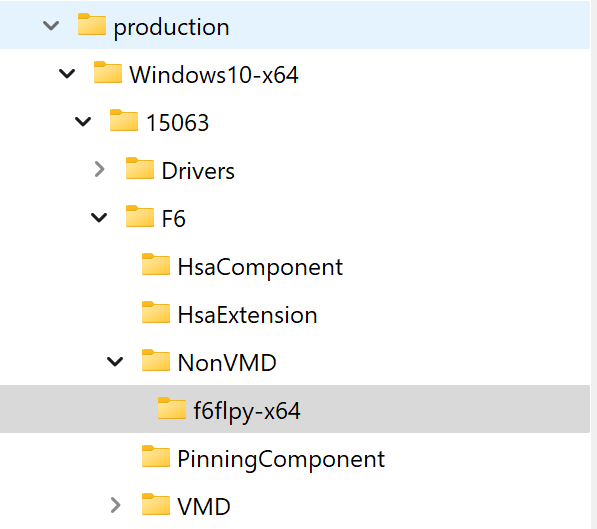Click the HsaComponent folder icon
The height and width of the screenshot is (529, 597).
coord(156,264)
